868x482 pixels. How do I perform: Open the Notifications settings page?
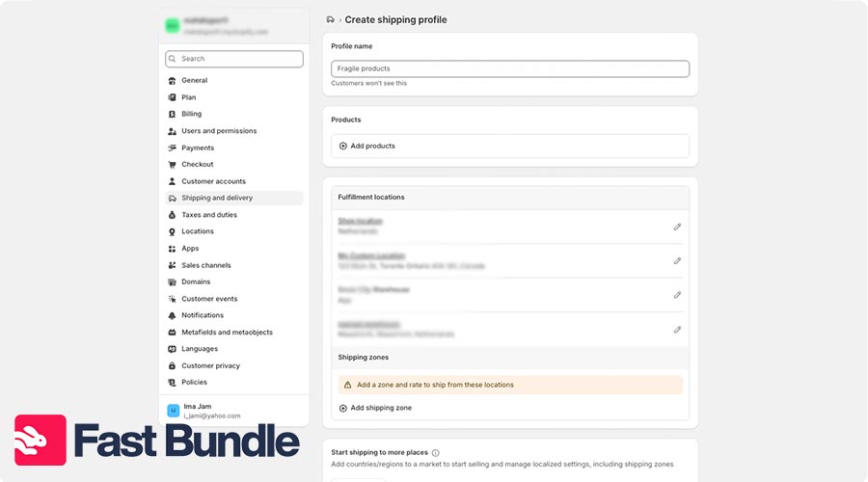click(203, 315)
